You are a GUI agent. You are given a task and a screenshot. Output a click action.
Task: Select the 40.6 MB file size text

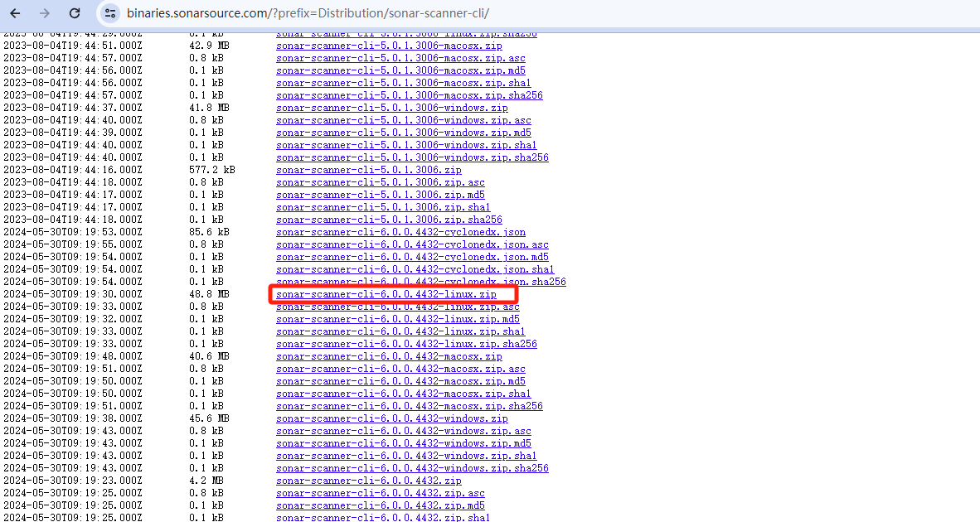coord(210,356)
